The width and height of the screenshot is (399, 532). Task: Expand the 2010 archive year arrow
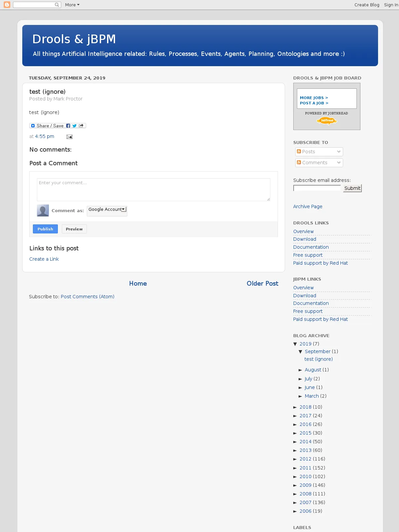pos(295,477)
